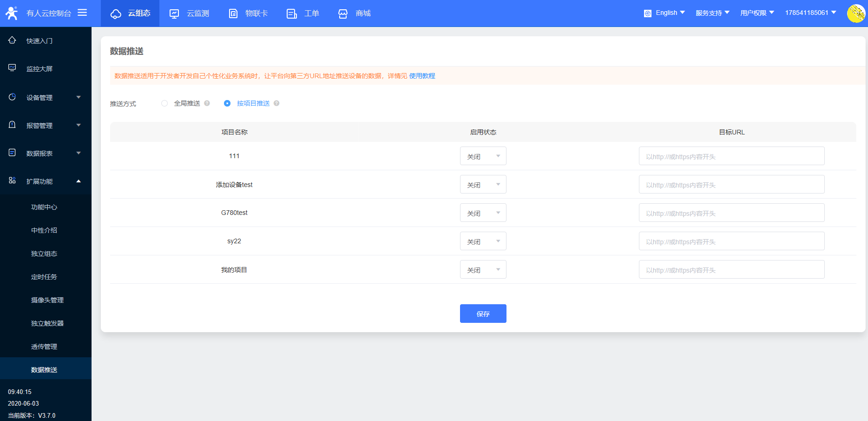Screen dimensions: 868x421
Task: Open status dropdown for G780test
Action: coord(483,213)
